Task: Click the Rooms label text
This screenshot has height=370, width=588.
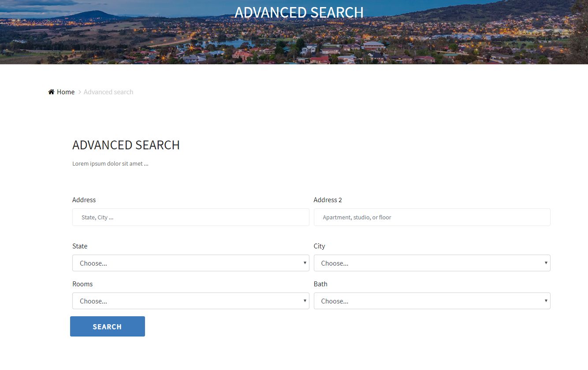Action: click(x=82, y=284)
